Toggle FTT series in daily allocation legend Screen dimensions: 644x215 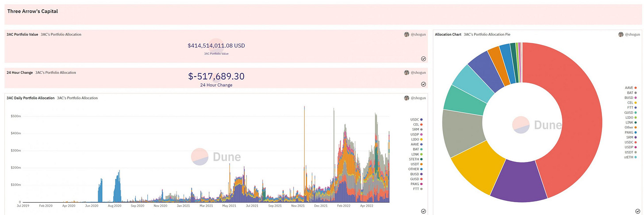tap(418, 189)
